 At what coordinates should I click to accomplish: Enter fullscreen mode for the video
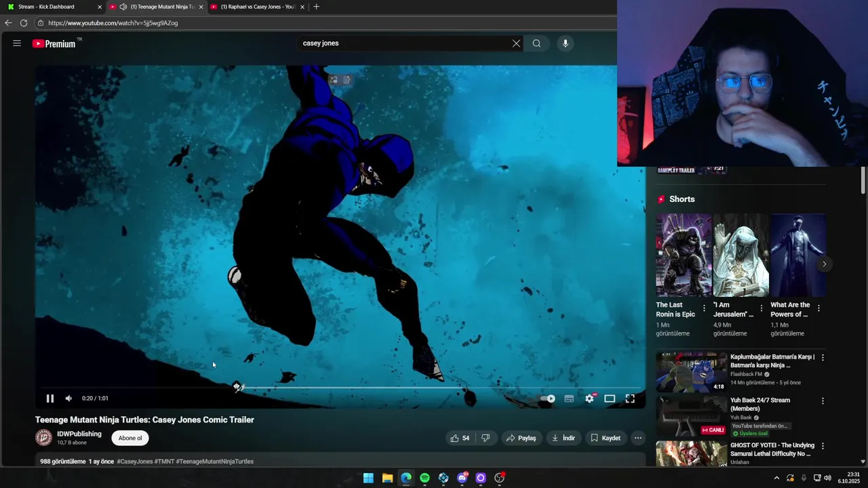coord(630,399)
